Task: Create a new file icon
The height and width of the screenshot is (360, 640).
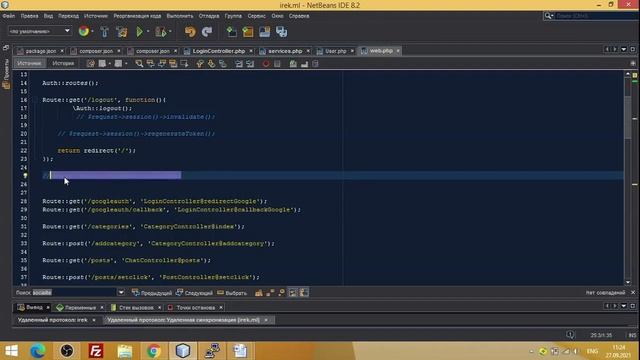Action: coord(231,31)
